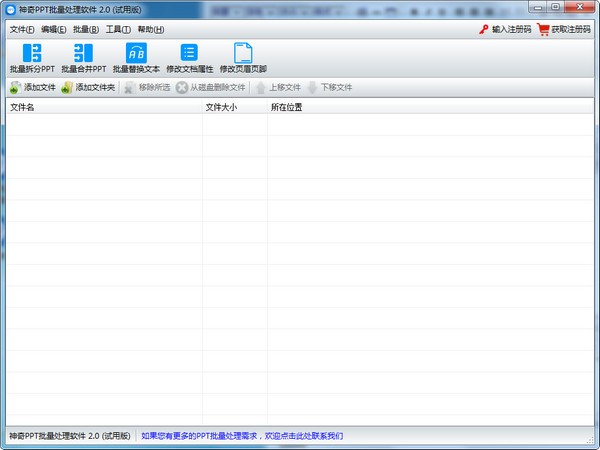This screenshot has width=600, height=450.
Task: Click the 上移文件 move up arrow
Action: click(x=277, y=88)
